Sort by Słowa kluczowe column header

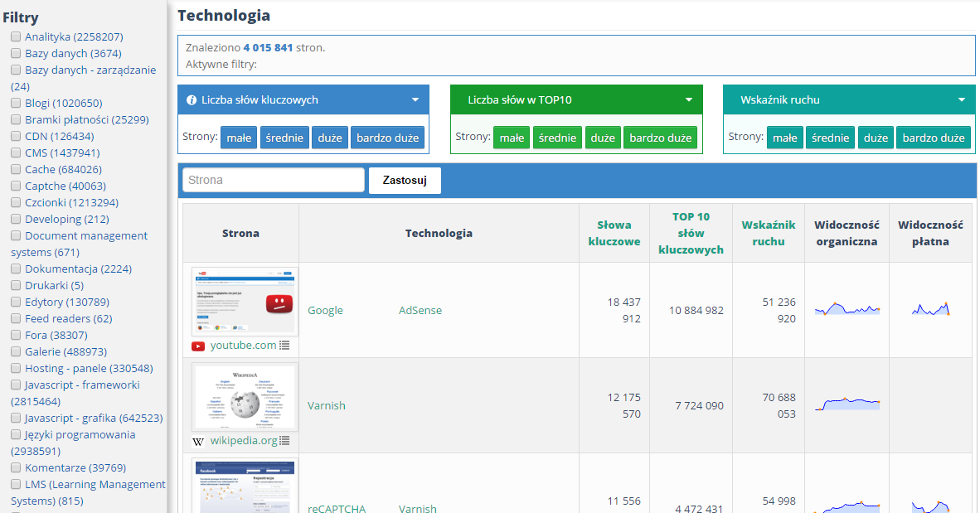tap(614, 233)
